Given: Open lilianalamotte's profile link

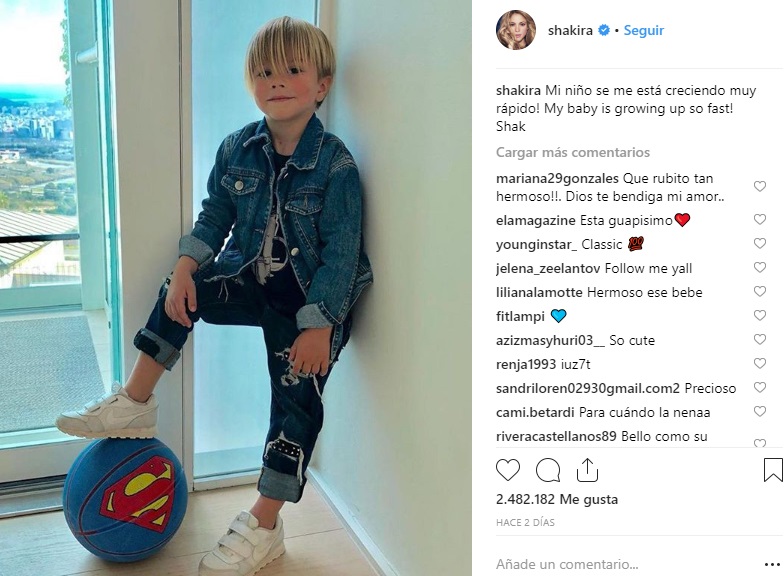Looking at the screenshot, I should (539, 292).
